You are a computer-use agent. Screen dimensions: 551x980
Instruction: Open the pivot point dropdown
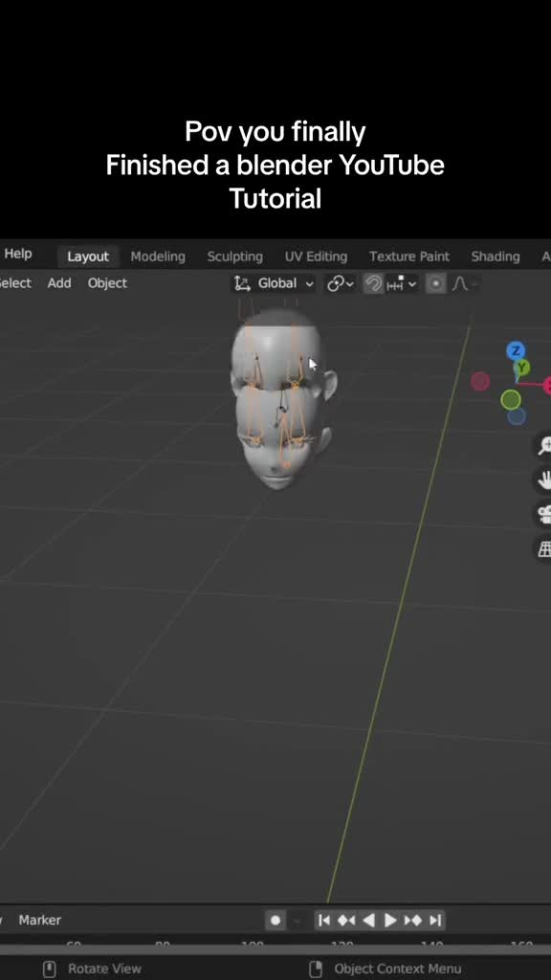click(341, 283)
